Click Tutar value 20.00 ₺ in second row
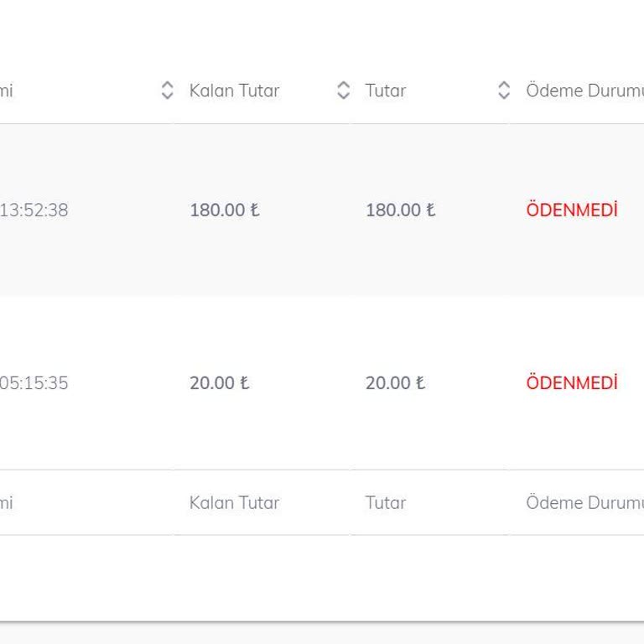The image size is (644, 644). tap(396, 383)
